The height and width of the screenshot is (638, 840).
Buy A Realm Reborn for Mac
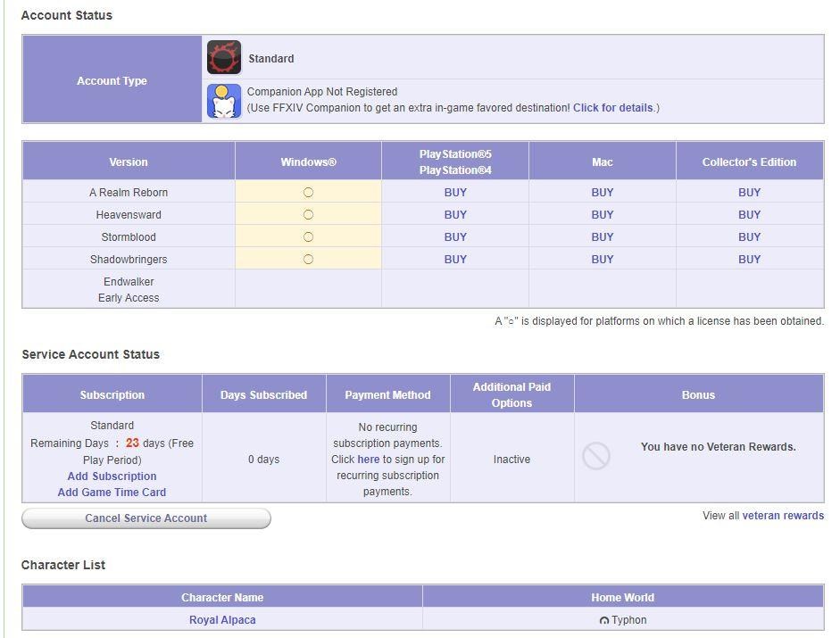coord(603,193)
